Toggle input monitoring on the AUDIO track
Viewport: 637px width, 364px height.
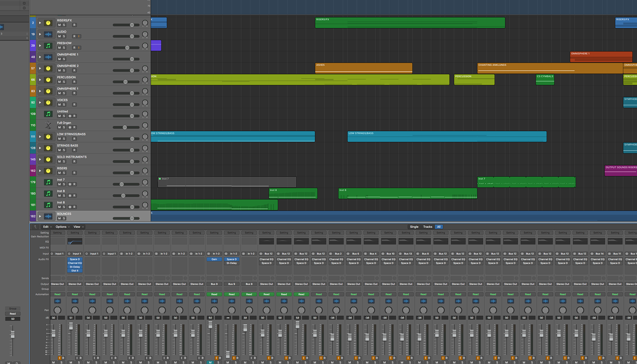click(79, 36)
